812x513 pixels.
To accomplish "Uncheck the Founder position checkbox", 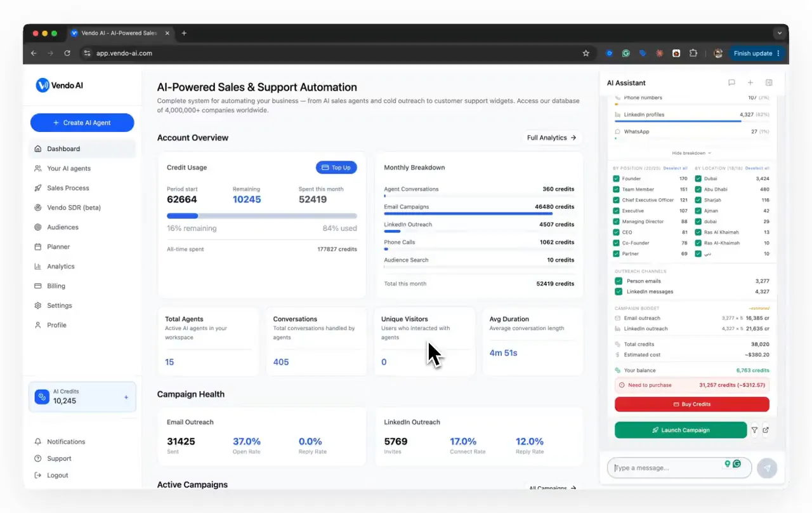I will tap(616, 179).
